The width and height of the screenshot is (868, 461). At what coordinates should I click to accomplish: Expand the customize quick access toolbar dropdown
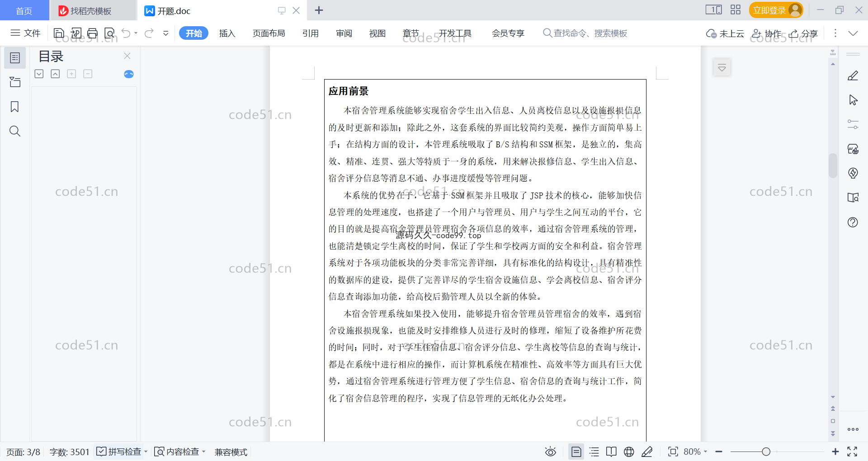(166, 33)
